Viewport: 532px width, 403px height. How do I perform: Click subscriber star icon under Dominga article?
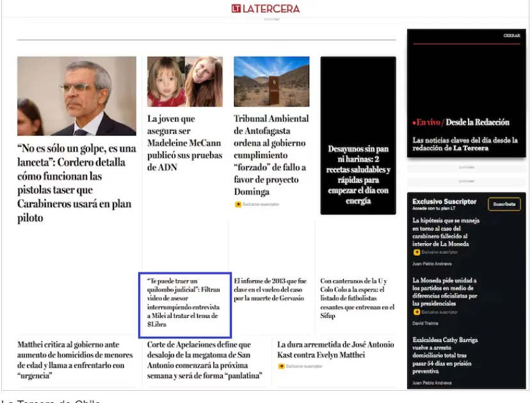(x=238, y=205)
